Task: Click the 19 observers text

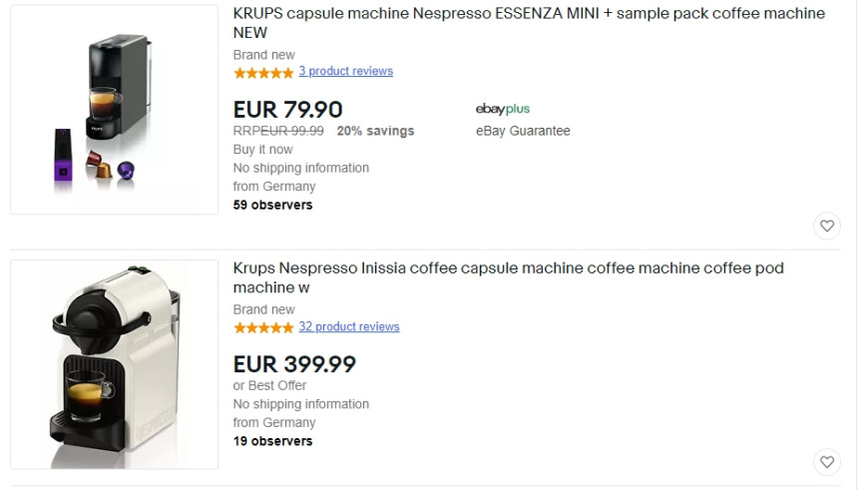Action: [273, 441]
